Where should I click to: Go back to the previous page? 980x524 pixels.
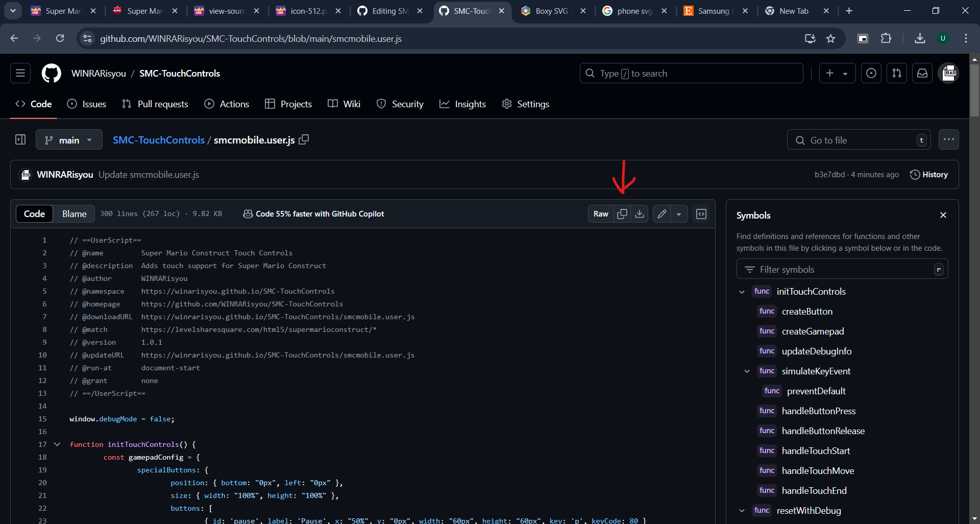(x=14, y=38)
